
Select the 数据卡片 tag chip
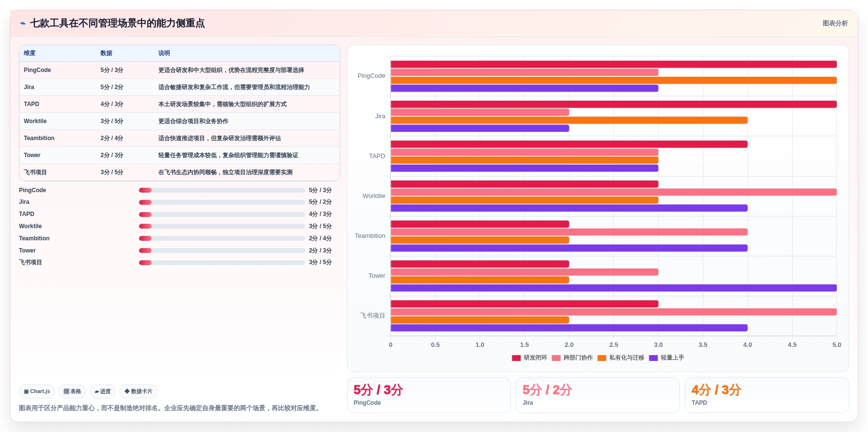(x=139, y=391)
